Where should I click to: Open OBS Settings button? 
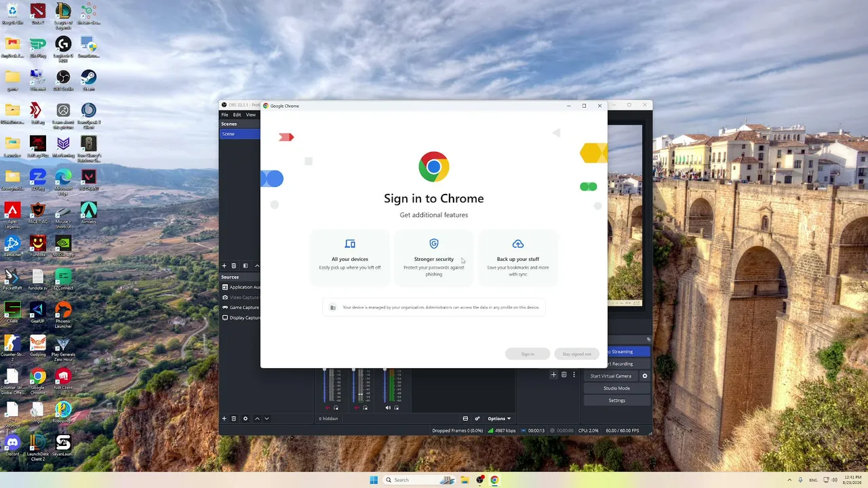(617, 401)
